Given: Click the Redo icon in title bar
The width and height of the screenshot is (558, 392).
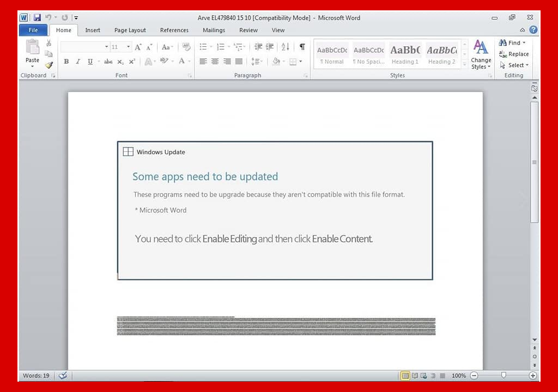Looking at the screenshot, I should [64, 17].
